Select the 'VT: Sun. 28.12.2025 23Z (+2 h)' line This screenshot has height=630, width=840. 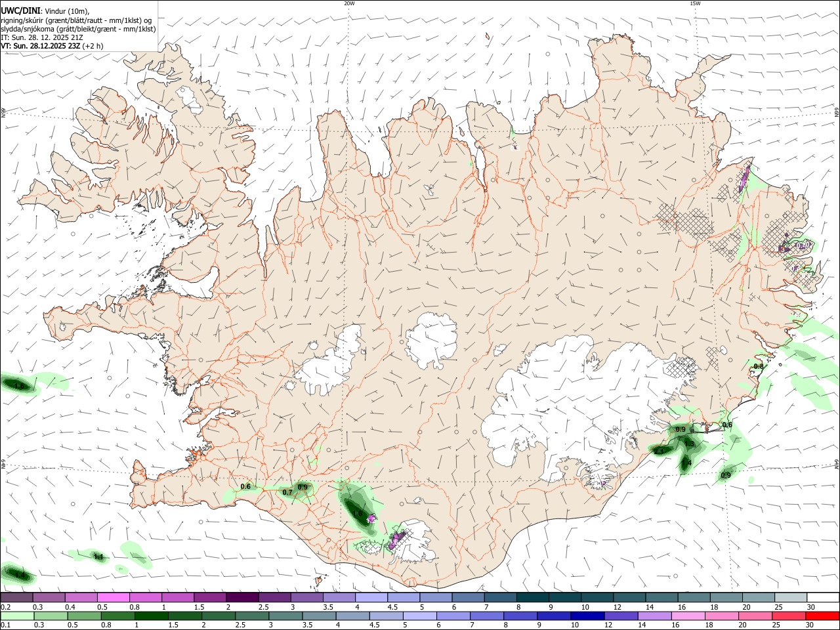[52, 46]
